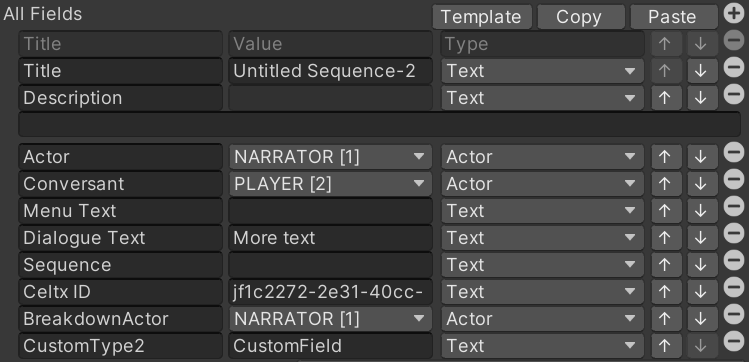
Task: Click the Template button
Action: click(x=482, y=17)
